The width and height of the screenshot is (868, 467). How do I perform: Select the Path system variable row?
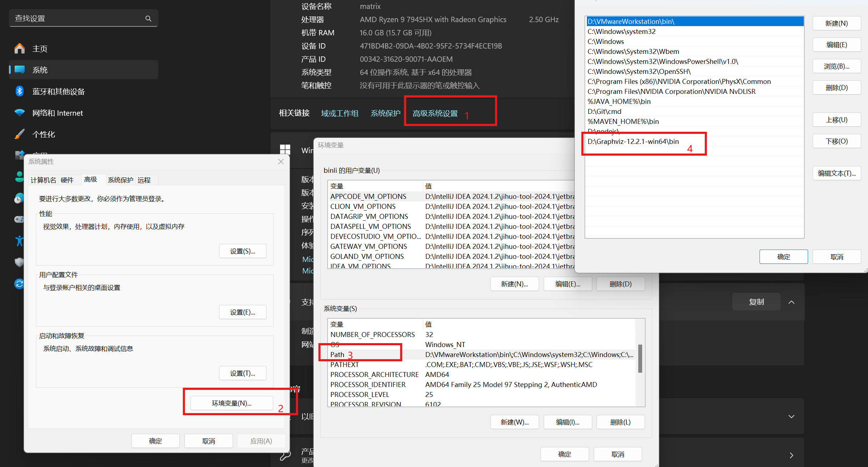[x=482, y=355]
